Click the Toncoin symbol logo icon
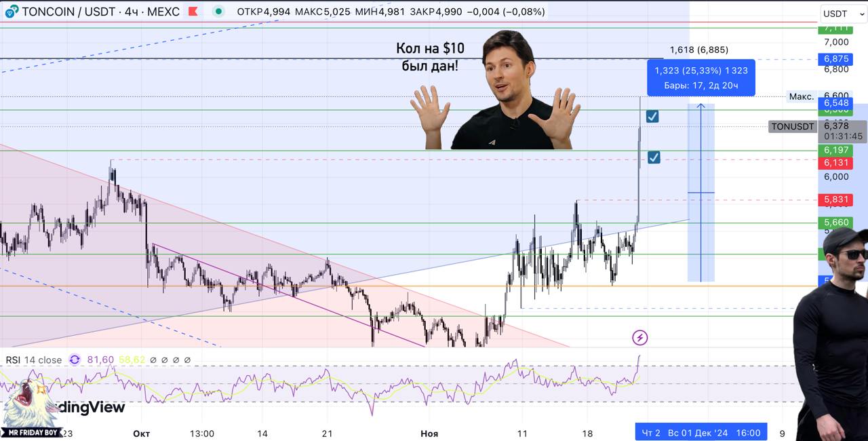 pyautogui.click(x=12, y=12)
